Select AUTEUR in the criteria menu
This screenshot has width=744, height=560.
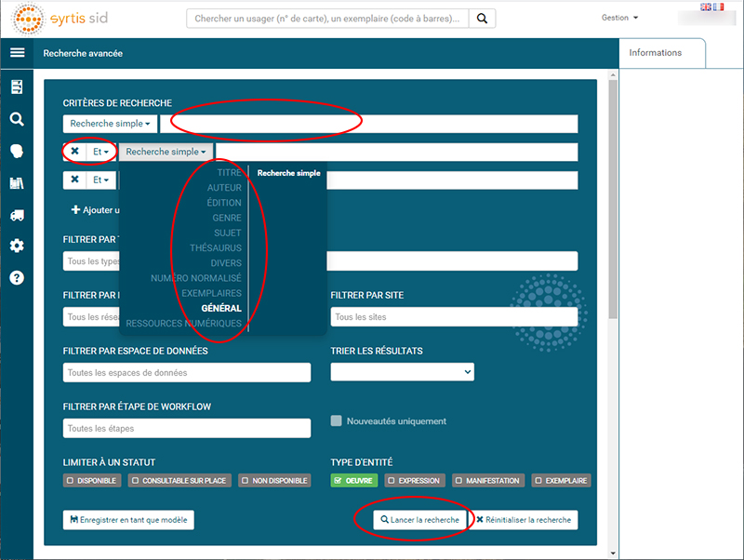point(224,188)
